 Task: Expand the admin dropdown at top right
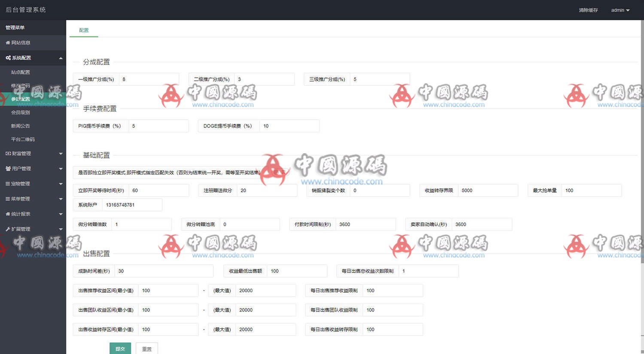[x=620, y=10]
